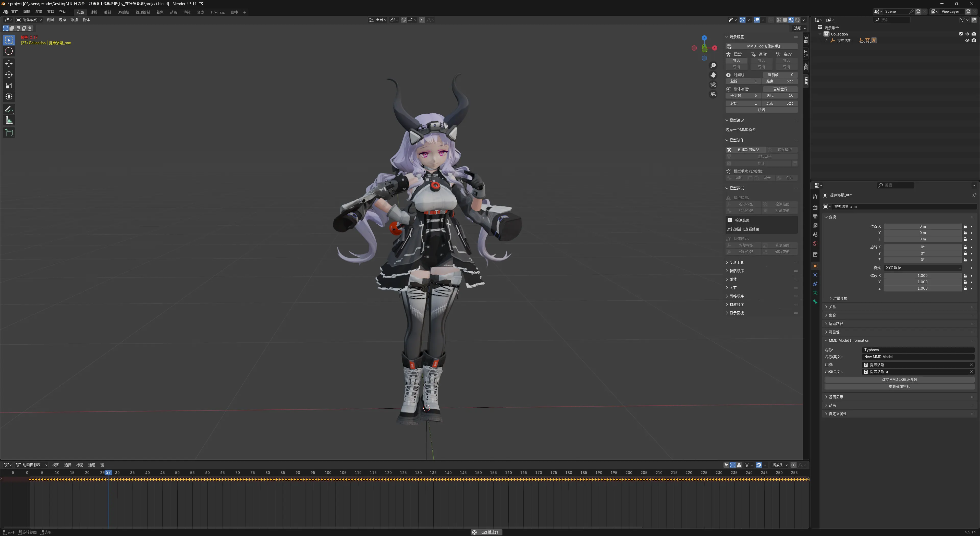Pin the properties editor context

coord(974,195)
